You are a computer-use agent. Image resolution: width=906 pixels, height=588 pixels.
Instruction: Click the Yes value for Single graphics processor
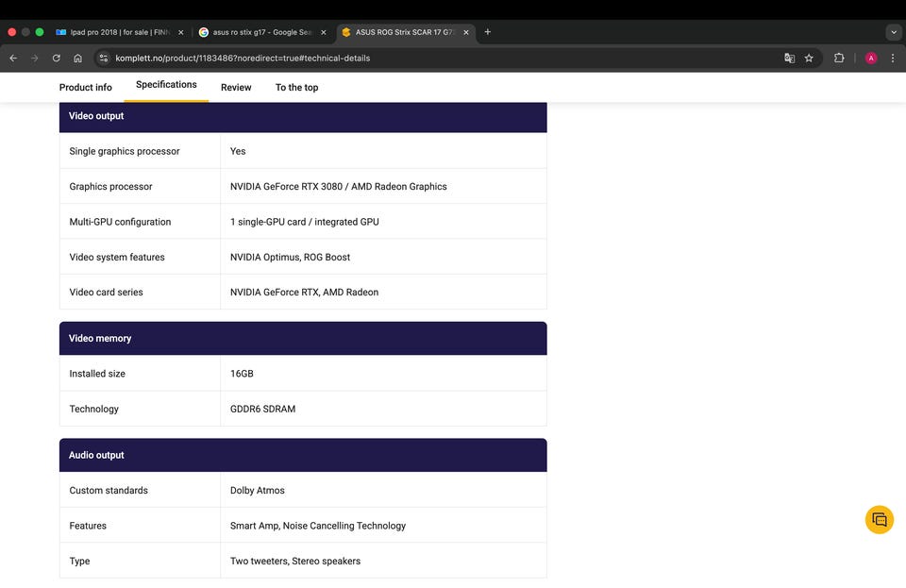click(238, 151)
